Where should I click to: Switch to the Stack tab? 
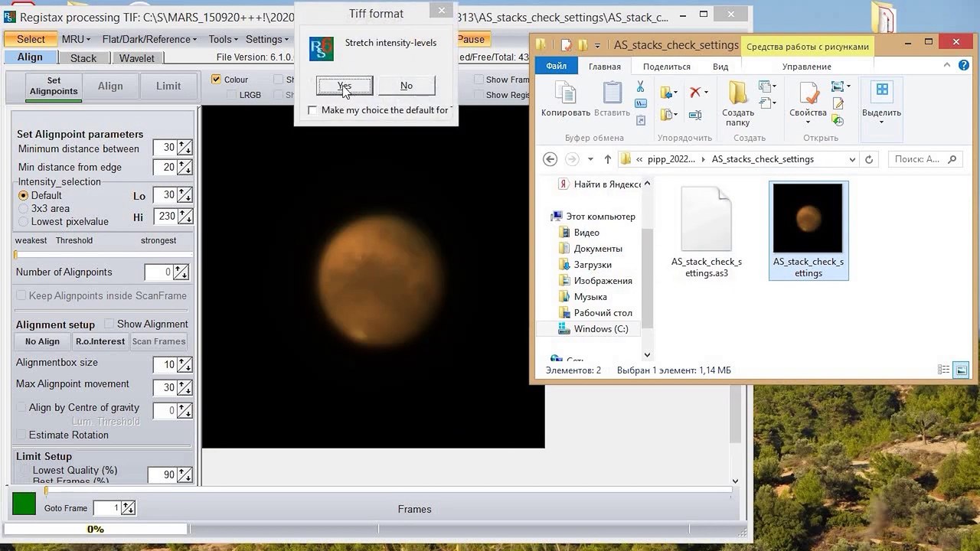(x=83, y=58)
